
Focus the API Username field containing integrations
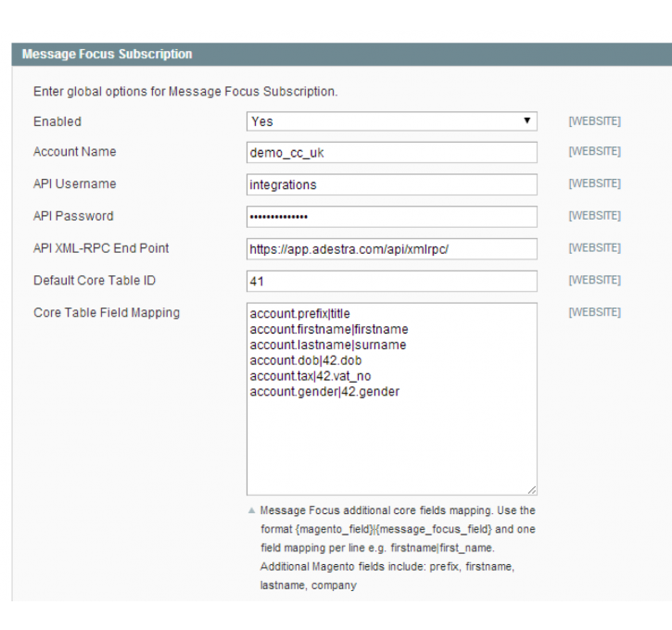click(x=391, y=184)
